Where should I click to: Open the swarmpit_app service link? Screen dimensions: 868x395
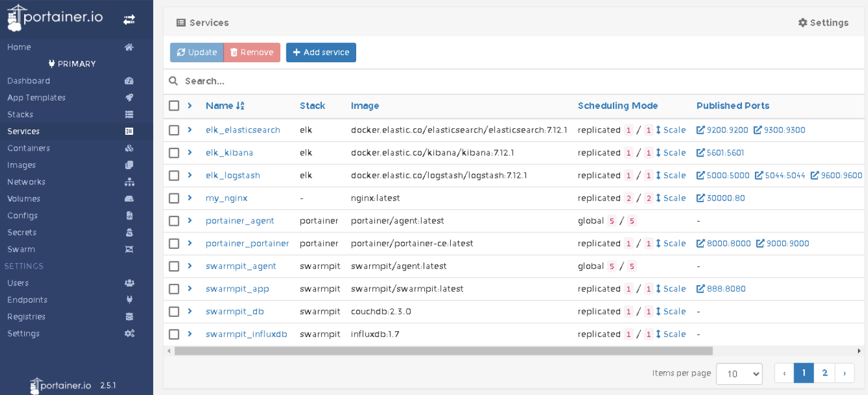click(237, 289)
